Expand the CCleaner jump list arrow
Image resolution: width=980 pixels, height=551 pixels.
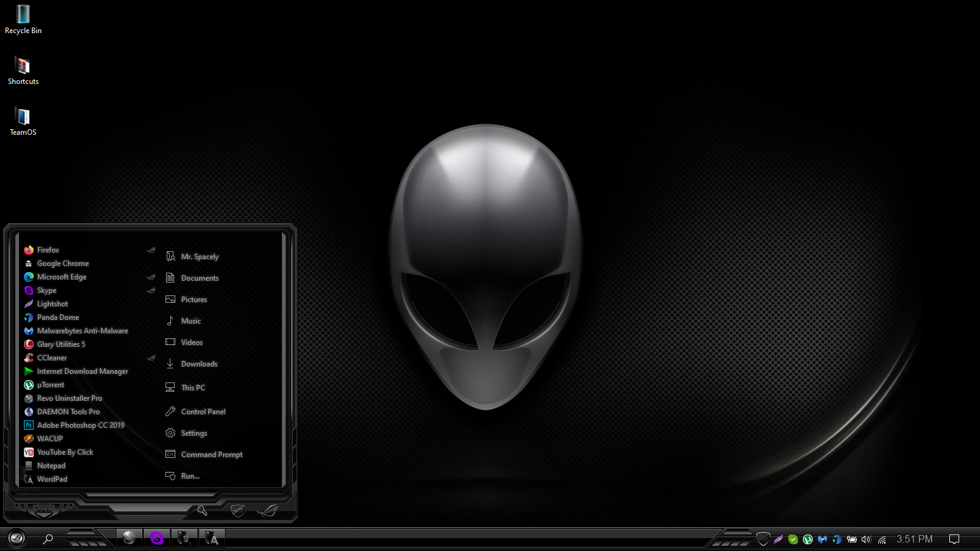(x=151, y=358)
